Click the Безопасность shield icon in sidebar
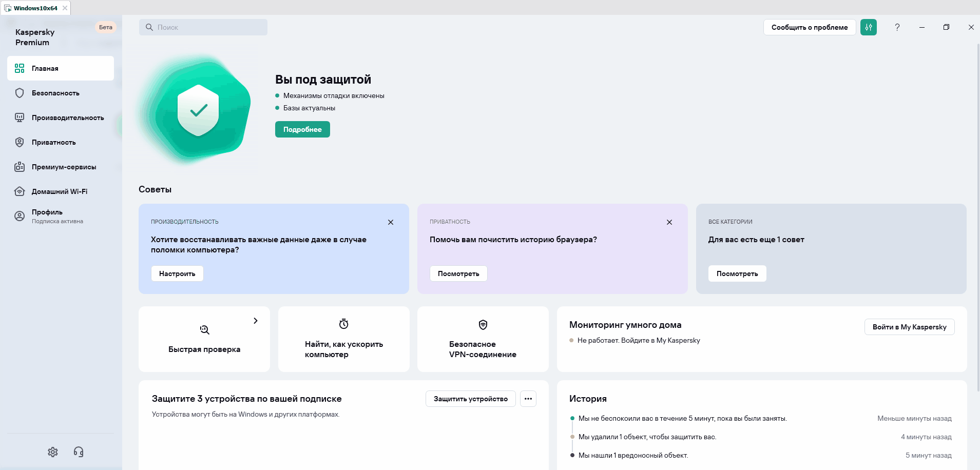This screenshot has width=980, height=470. click(x=20, y=93)
